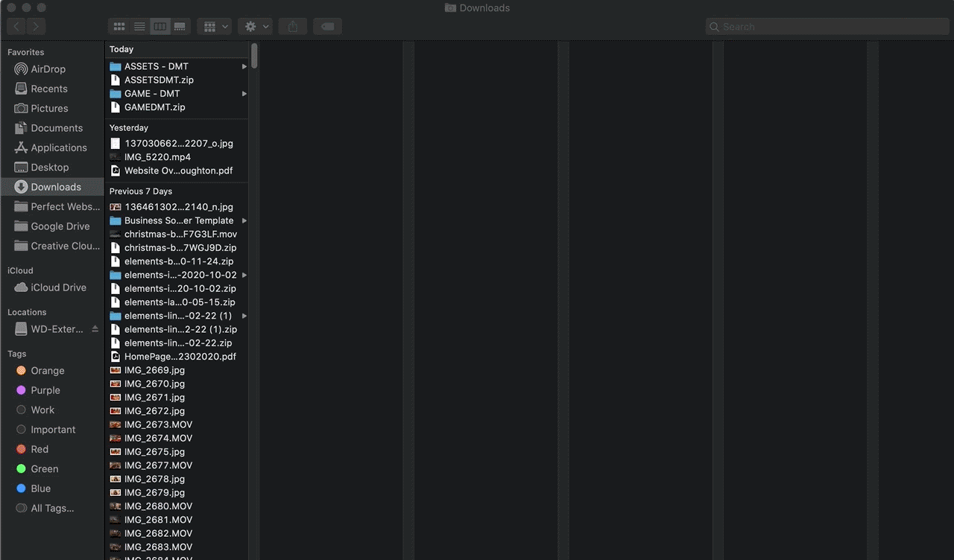Go back with the left arrow
The width and height of the screenshot is (954, 560).
[x=16, y=27]
